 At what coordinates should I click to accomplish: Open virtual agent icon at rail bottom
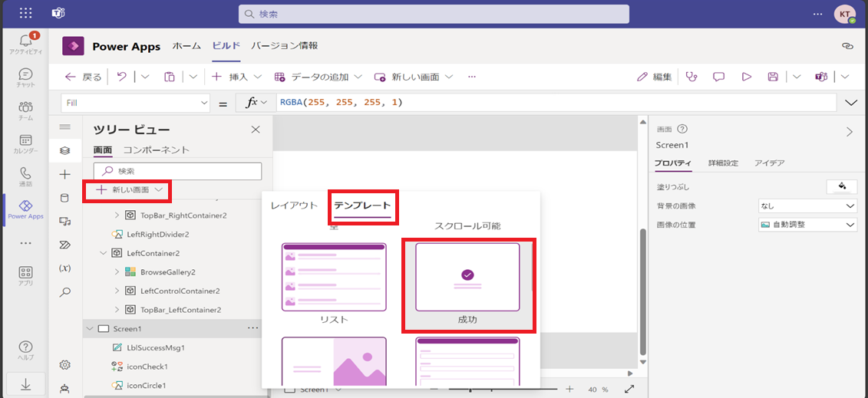pos(64,388)
